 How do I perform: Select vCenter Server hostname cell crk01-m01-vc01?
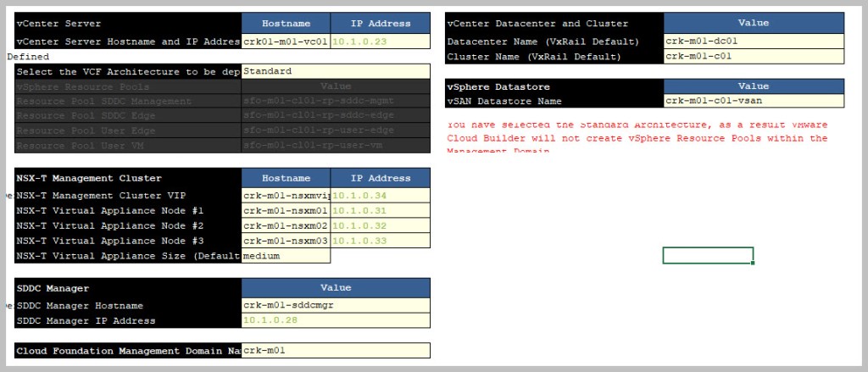286,42
